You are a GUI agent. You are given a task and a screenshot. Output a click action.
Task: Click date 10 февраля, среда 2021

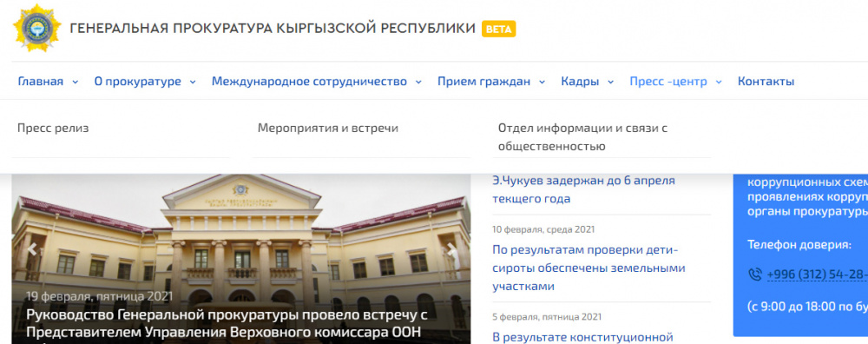(x=543, y=229)
